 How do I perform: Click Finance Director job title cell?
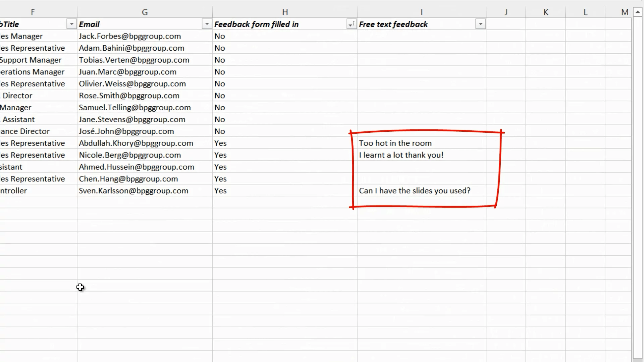point(25,131)
